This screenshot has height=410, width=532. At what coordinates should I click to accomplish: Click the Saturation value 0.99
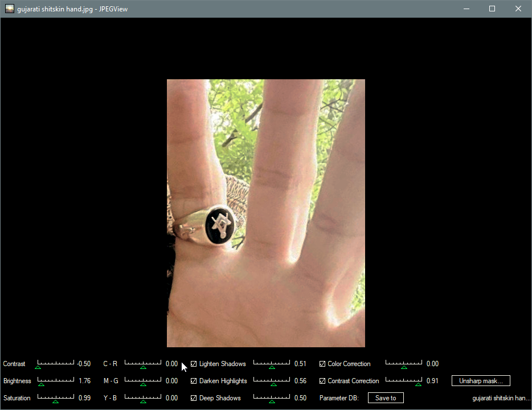[x=84, y=398]
